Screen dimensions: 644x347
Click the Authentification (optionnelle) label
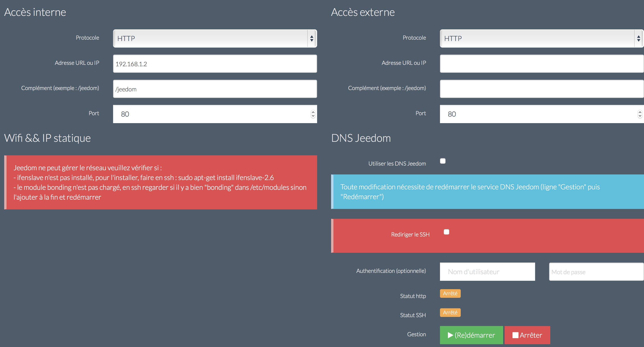391,271
